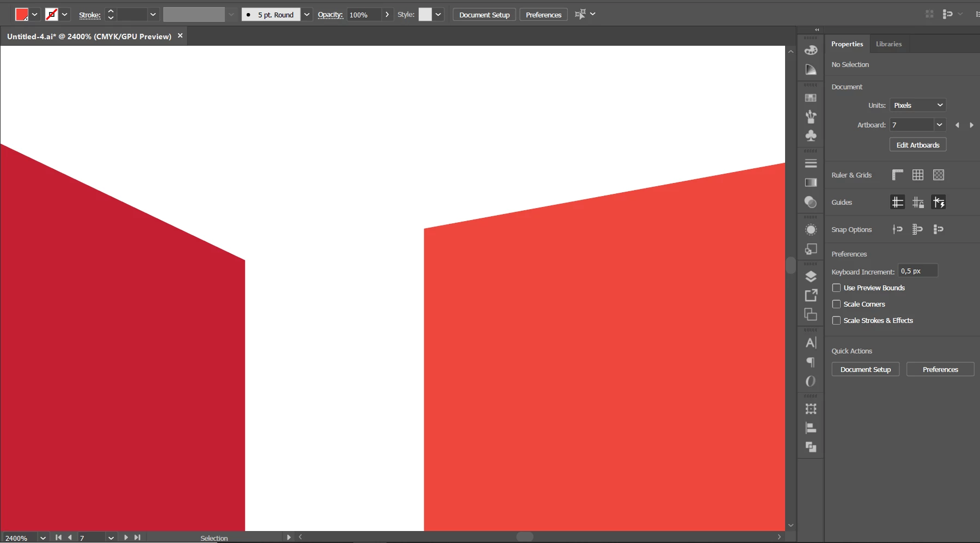Expand the Opacity slider arrow
The height and width of the screenshot is (543, 980).
pyautogui.click(x=387, y=15)
